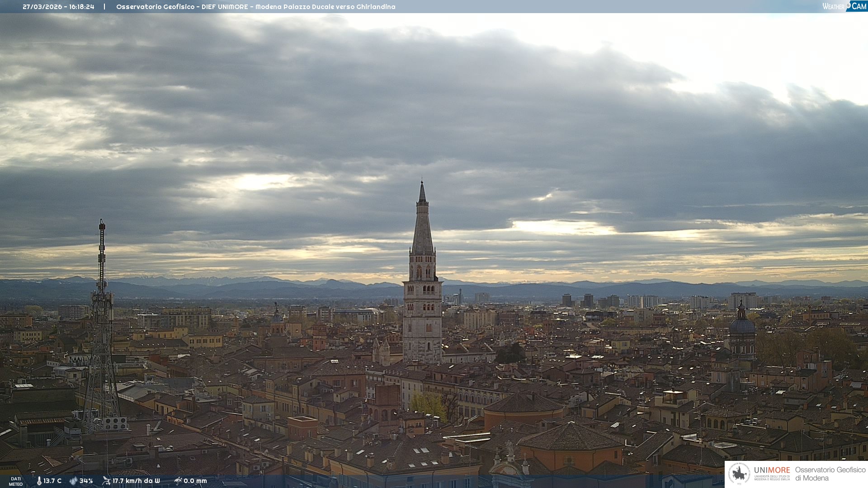The width and height of the screenshot is (868, 488).
Task: Click the Osservatorio Geofisico di Modena text
Action: click(x=830, y=474)
